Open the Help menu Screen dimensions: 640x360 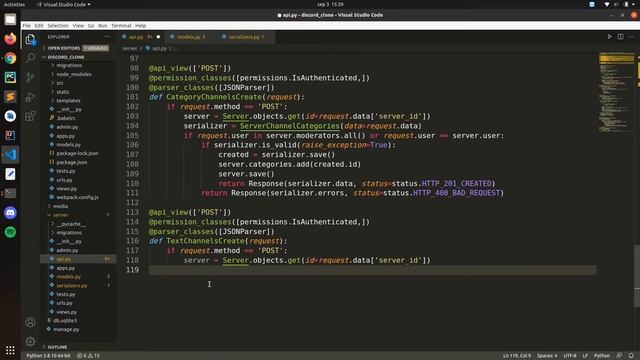click(140, 25)
